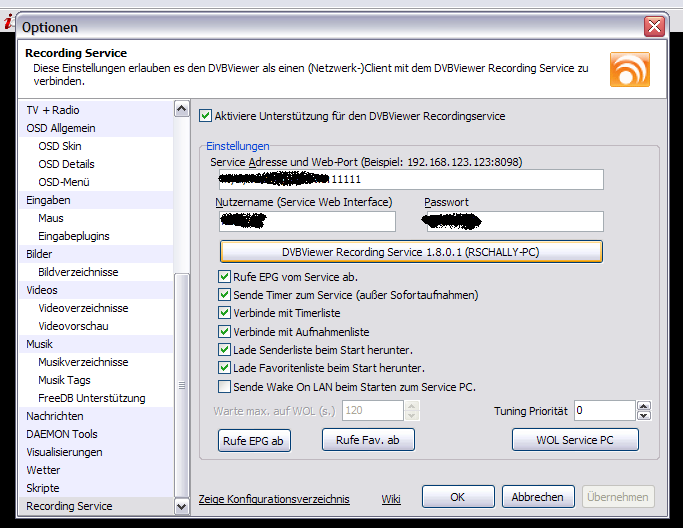Image resolution: width=683 pixels, height=528 pixels.
Task: Select 'Eingaben' category
Action: tap(96, 200)
